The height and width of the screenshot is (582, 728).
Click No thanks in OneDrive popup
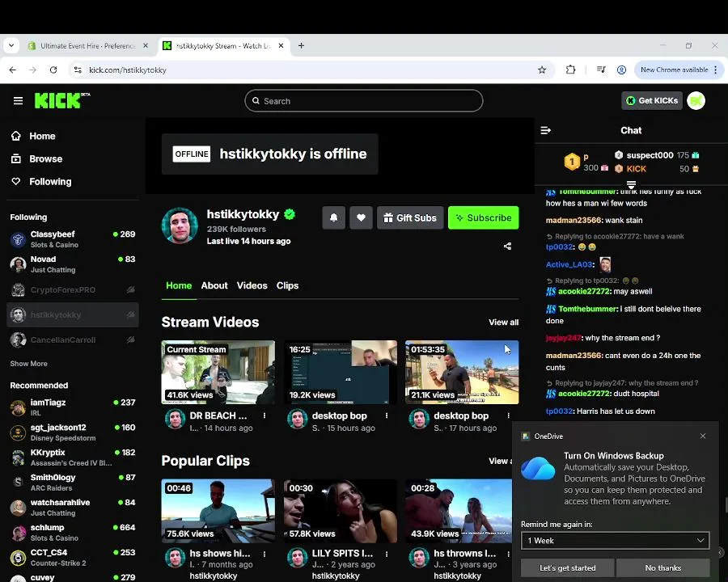[663, 568]
